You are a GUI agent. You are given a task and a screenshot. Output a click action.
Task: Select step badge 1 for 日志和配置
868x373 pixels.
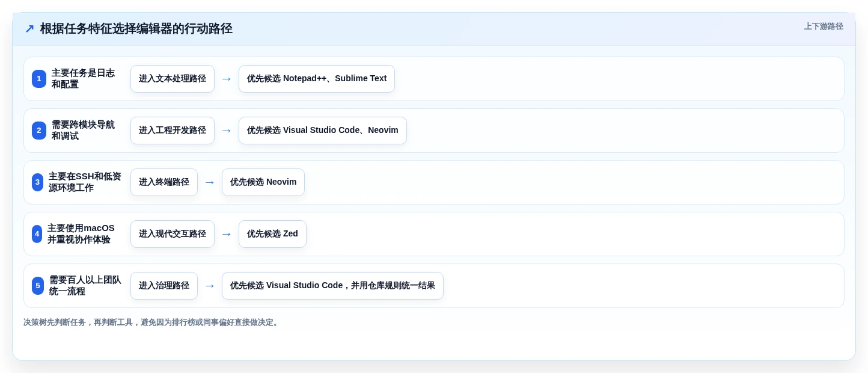(39, 79)
